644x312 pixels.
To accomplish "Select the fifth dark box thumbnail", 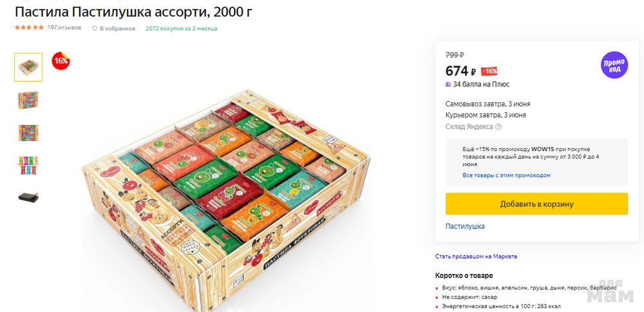I will tap(28, 197).
